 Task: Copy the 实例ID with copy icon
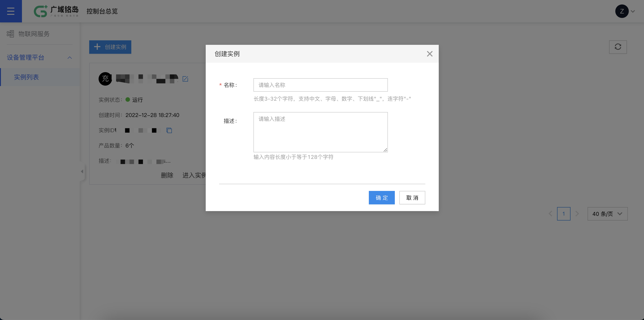(169, 130)
